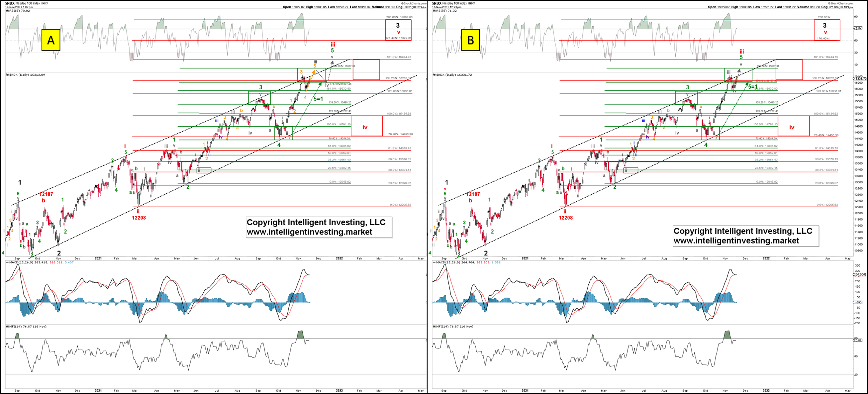Click the 264.904 MACD axis tag in chart B
868x394 pixels.
pyautogui.click(x=860, y=275)
